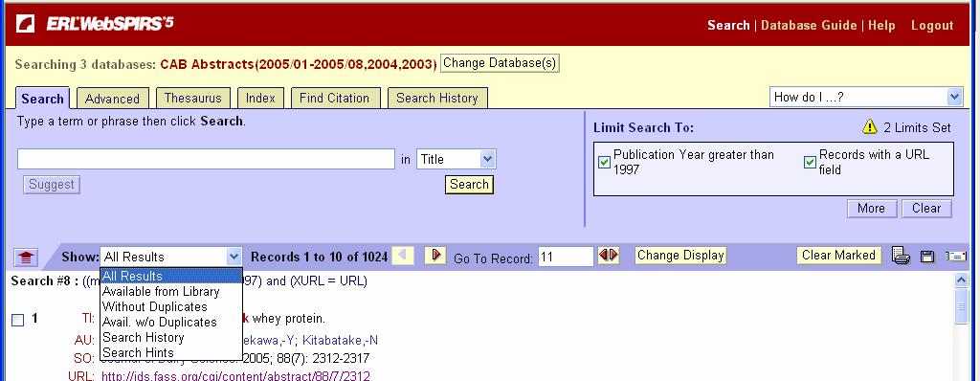The image size is (980, 381).
Task: Click 2 Limits Set text
Action: point(918,127)
